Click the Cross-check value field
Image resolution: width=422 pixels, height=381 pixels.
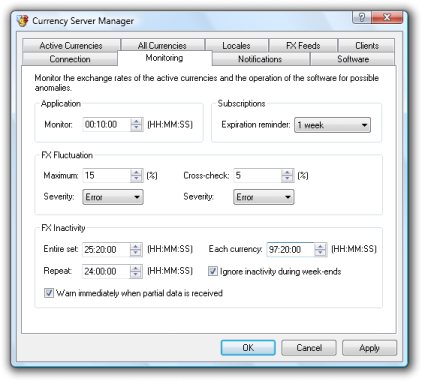(x=257, y=175)
